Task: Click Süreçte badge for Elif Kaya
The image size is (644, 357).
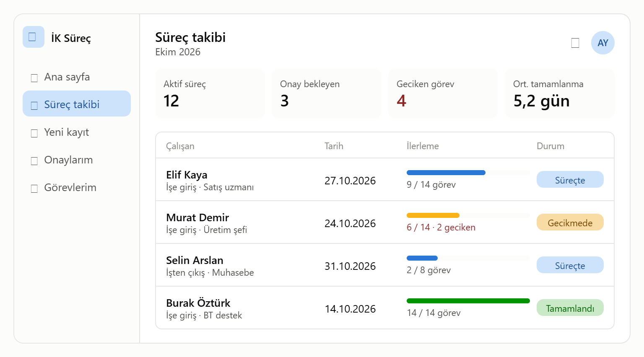Action: pyautogui.click(x=570, y=180)
